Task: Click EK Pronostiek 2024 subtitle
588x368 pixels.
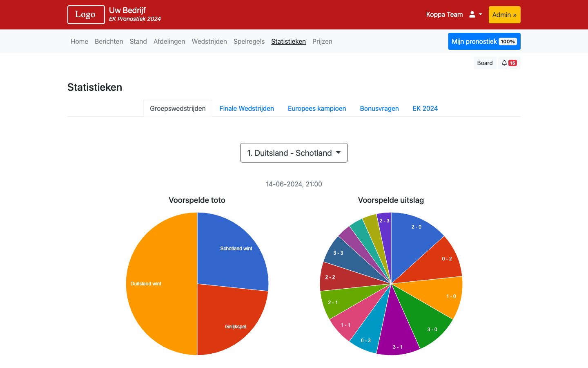Action: point(135,19)
